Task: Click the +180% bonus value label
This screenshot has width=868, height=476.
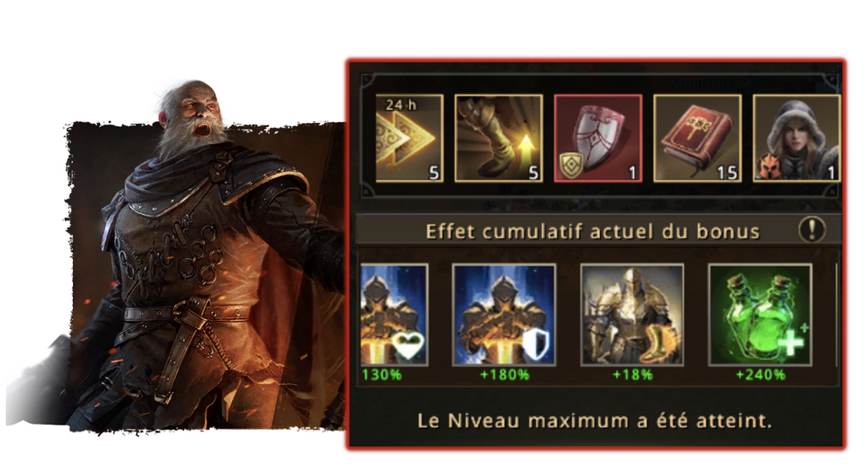Action: pyautogui.click(x=506, y=375)
